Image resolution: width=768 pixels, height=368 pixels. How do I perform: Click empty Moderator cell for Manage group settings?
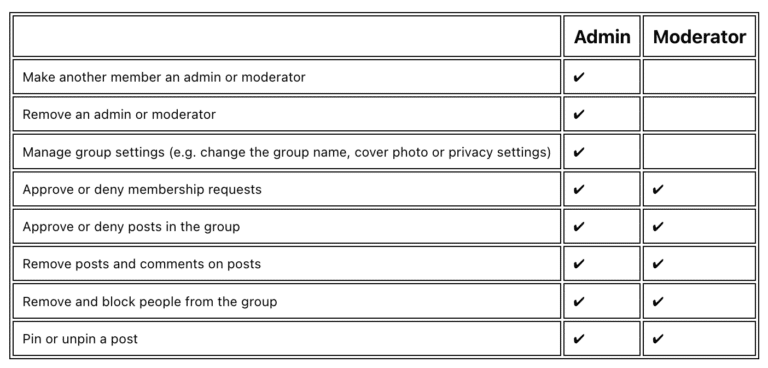699,151
